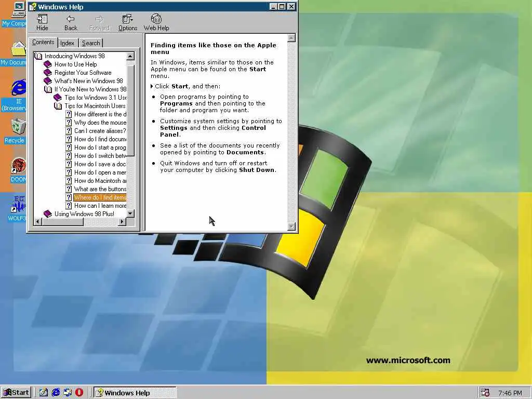Click the contents tree vertical scroll thumb
Image resolution: width=532 pixels, height=399 pixels.
coord(130,111)
